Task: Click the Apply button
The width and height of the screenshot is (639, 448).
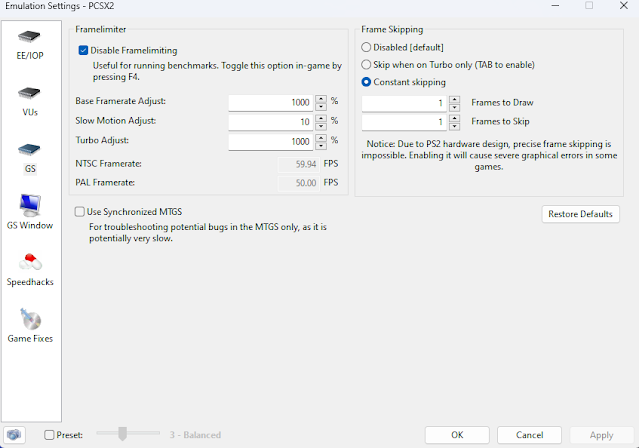Action: (602, 435)
